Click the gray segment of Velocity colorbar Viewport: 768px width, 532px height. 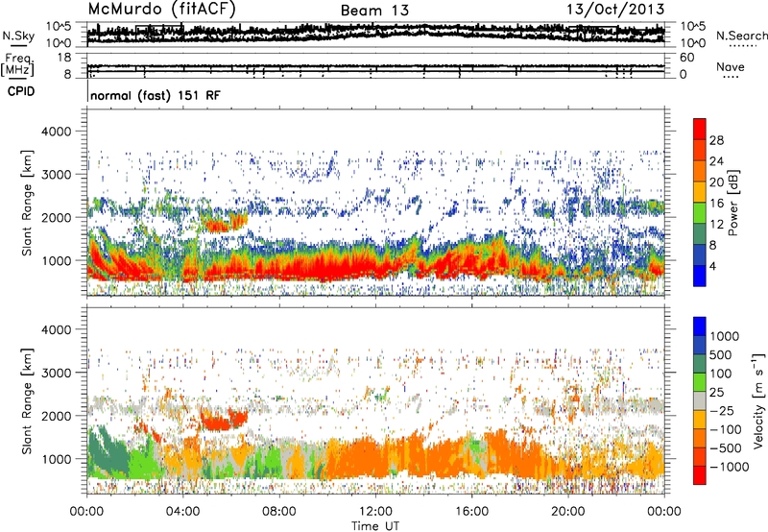click(700, 401)
